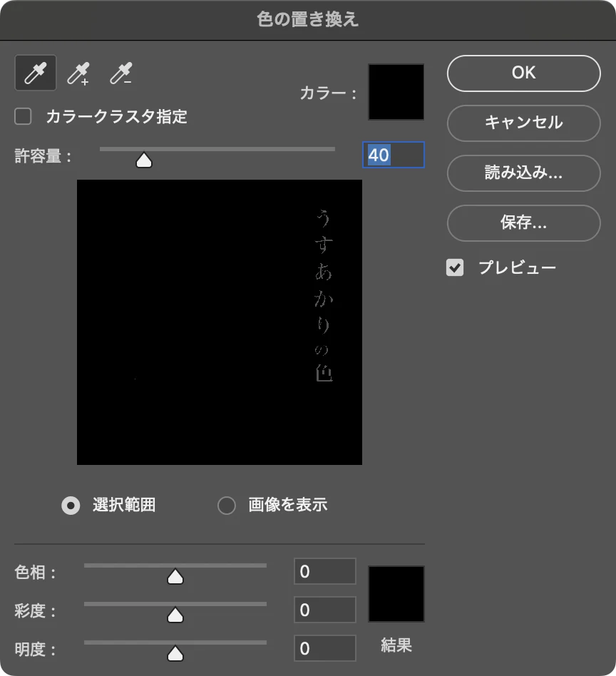The width and height of the screenshot is (616, 676).
Task: Click the 色相 value input field
Action: pos(325,571)
